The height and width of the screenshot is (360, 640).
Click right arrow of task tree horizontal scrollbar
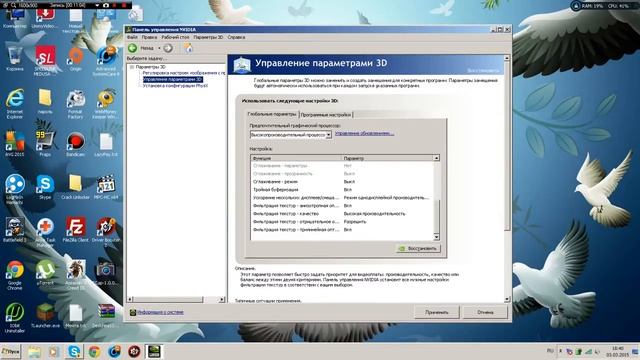pyautogui.click(x=222, y=300)
